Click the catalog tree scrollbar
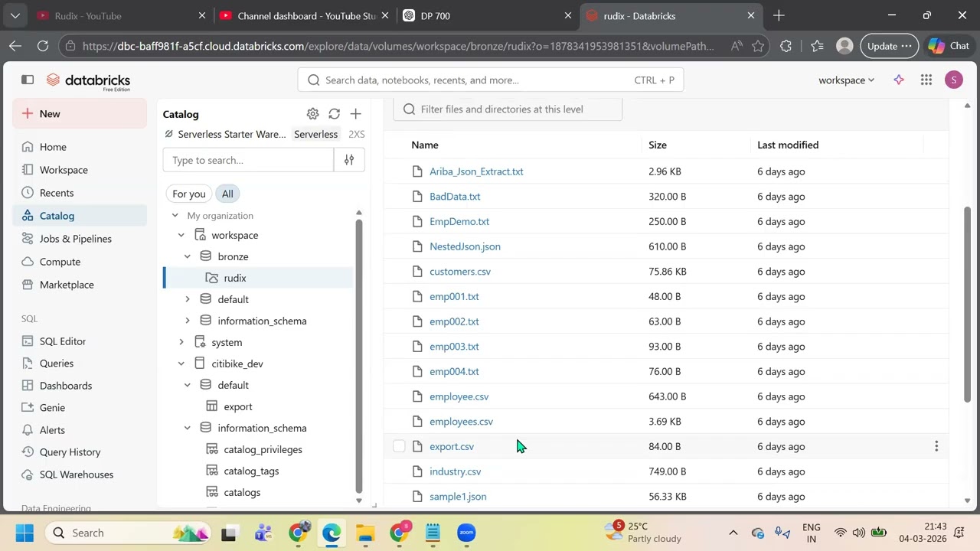Screen dimensions: 980x551 pos(358,356)
